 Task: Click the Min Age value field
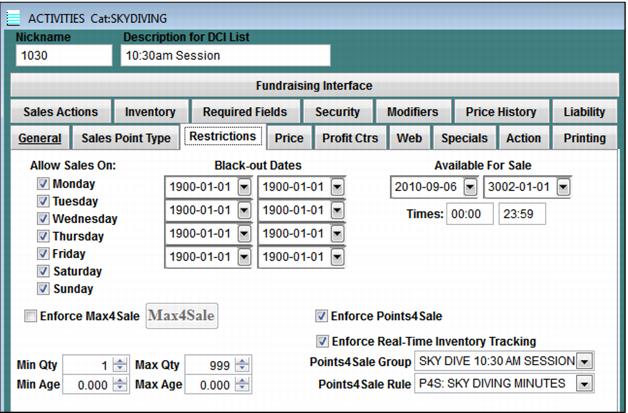tap(88, 385)
